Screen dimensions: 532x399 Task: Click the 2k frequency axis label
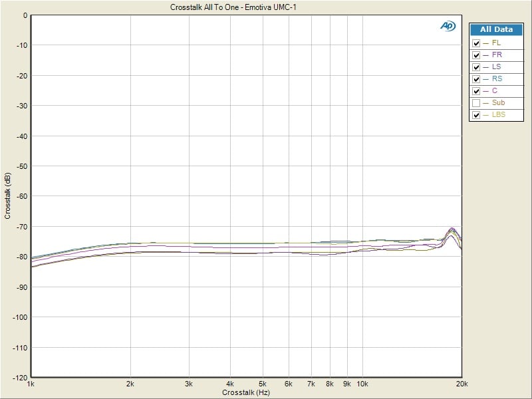[130, 384]
